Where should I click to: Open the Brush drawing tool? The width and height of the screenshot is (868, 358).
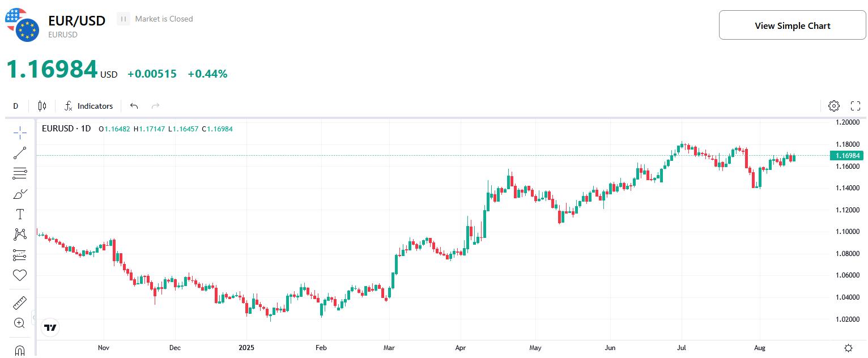pyautogui.click(x=19, y=193)
